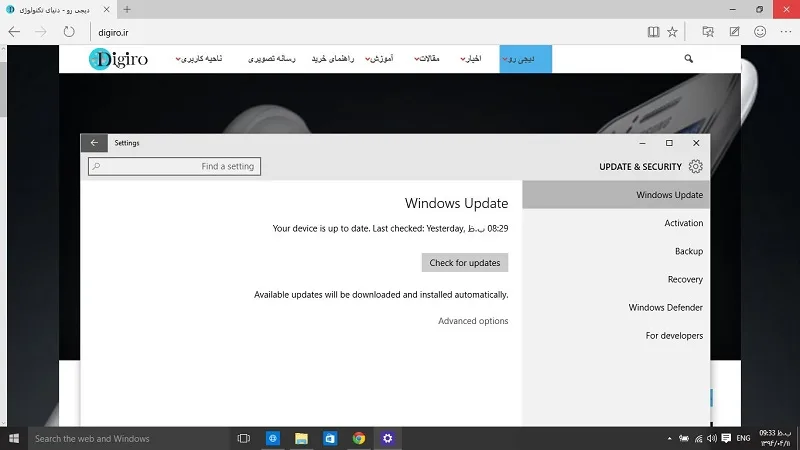This screenshot has width=800, height=450.
Task: Select Windows Update in the sidebar
Action: tap(616, 194)
